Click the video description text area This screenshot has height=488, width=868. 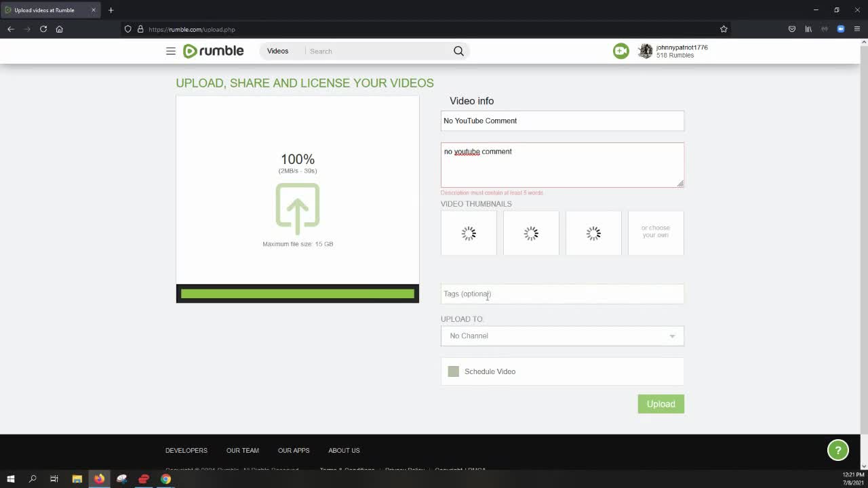tap(562, 165)
